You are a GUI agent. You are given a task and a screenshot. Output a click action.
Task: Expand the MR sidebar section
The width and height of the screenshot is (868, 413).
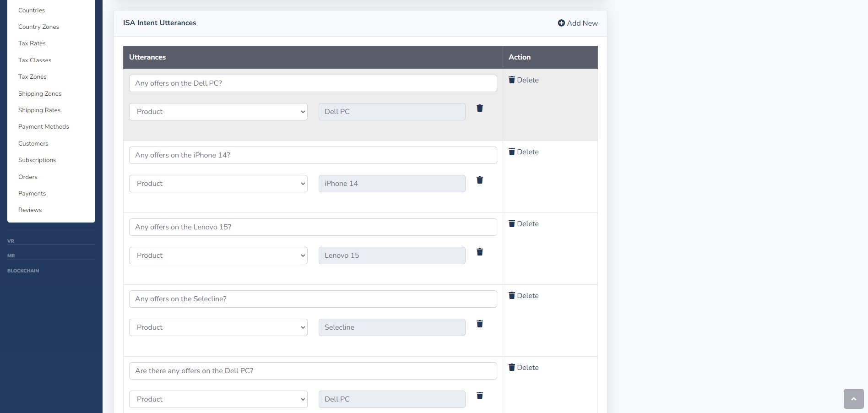[x=11, y=255]
